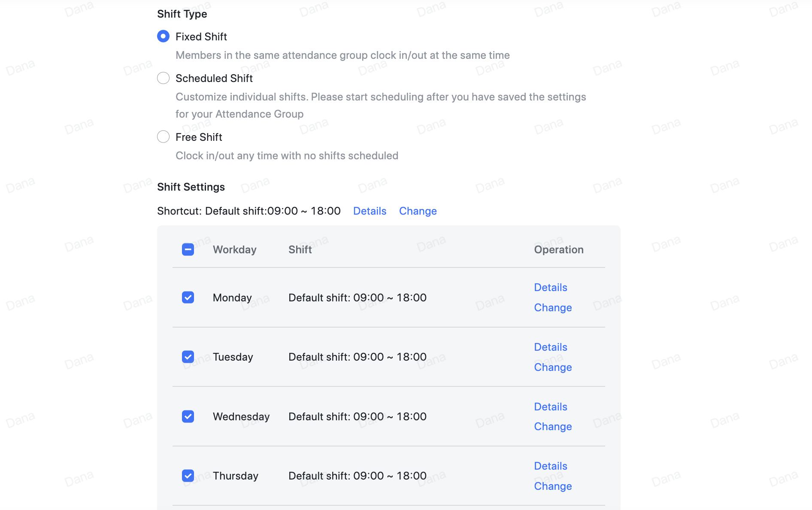This screenshot has height=510, width=812.
Task: Click Change next to the shortcut shift
Action: (418, 211)
